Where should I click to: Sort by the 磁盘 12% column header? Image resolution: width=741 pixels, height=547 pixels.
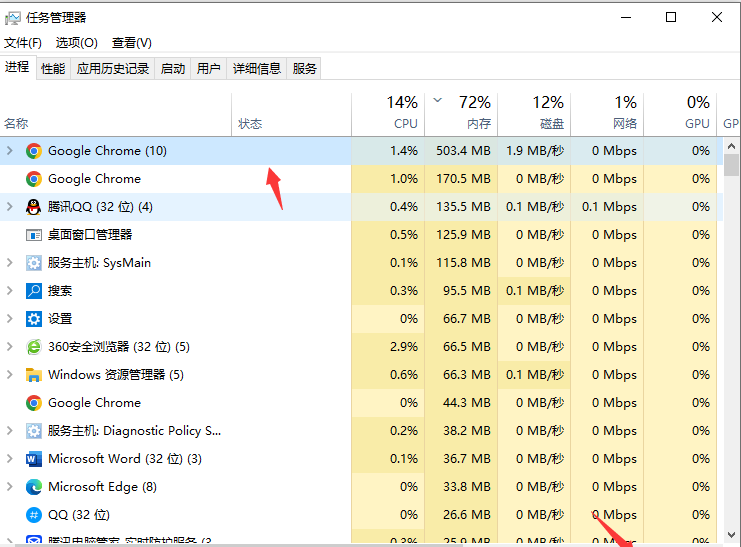534,114
